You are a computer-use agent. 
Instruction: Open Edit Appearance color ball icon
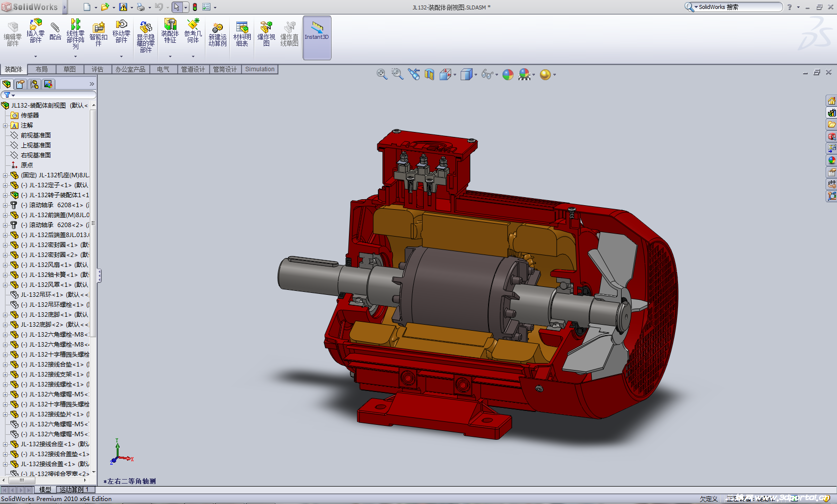pyautogui.click(x=508, y=75)
